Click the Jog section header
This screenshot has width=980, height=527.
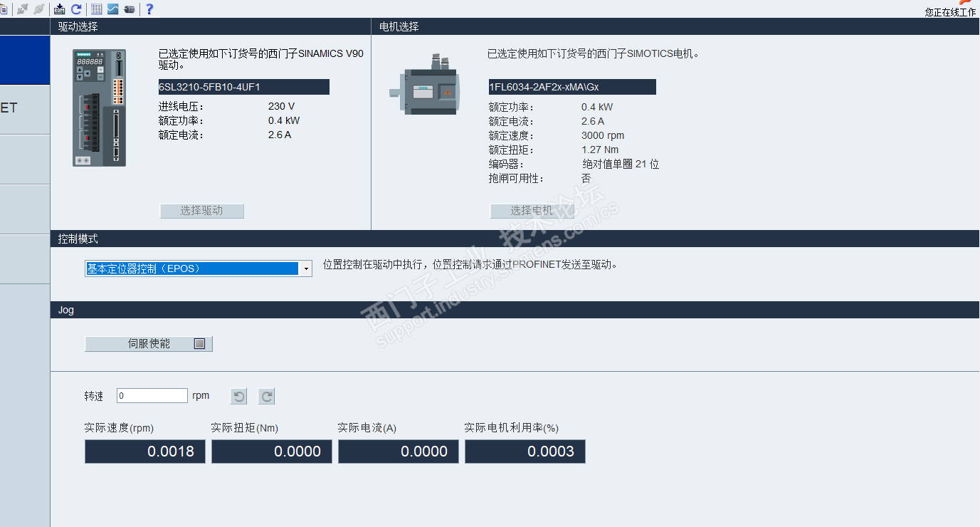[515, 310]
